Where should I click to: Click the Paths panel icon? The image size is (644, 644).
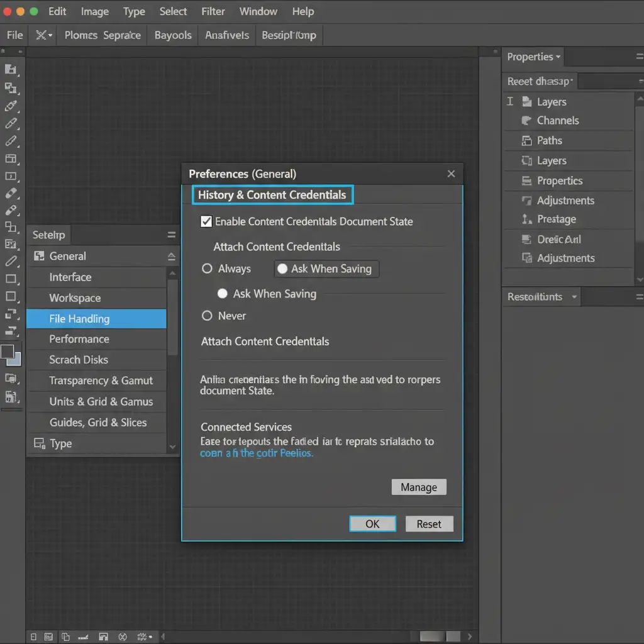[526, 141]
